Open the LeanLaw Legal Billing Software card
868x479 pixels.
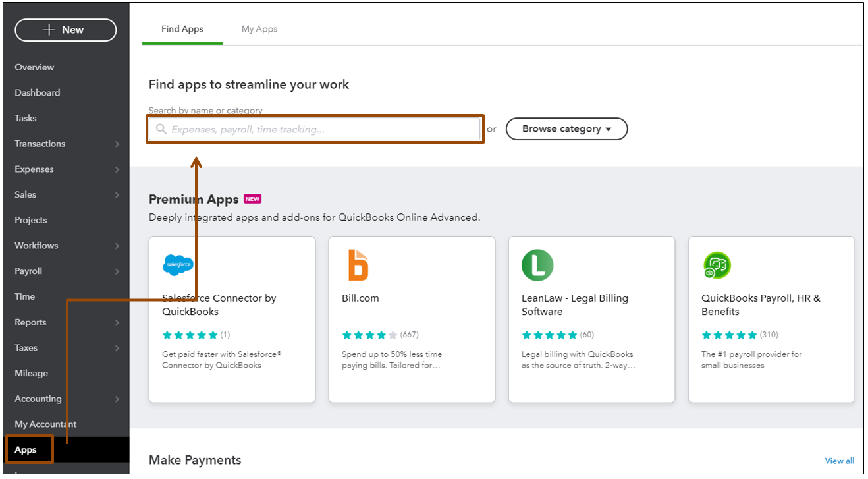click(591, 319)
